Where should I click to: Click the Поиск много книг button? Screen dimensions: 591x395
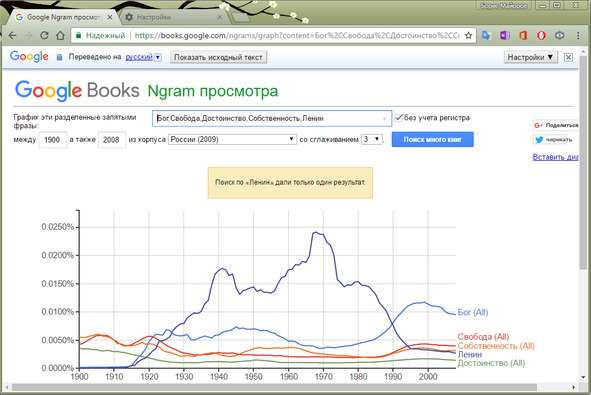433,139
